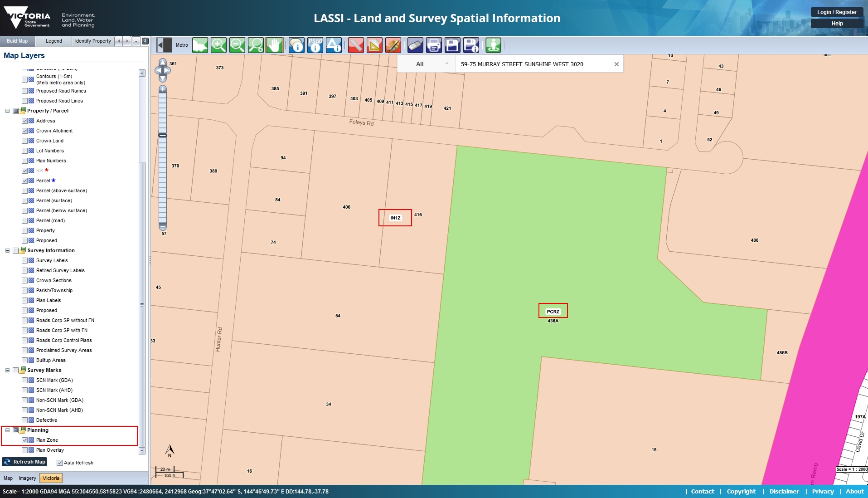This screenshot has height=498, width=868.
Task: Pin the side panel with the pushpin
Action: [145, 41]
